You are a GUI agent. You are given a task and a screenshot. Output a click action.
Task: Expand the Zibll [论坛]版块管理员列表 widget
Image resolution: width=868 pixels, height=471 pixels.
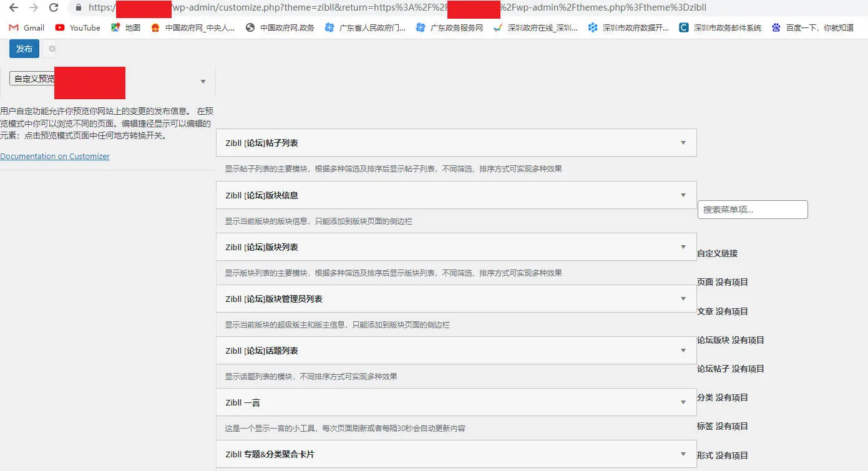click(456, 299)
